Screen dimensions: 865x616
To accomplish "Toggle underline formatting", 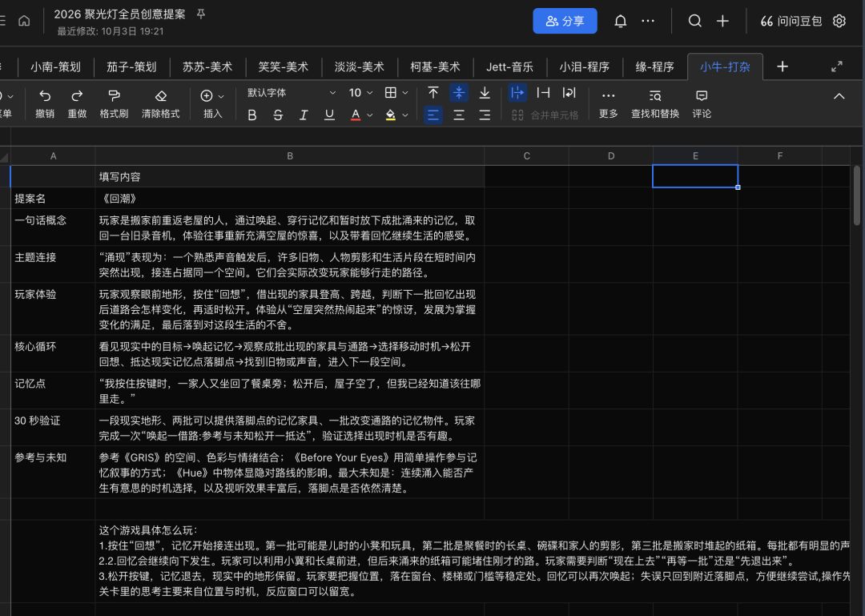I will tap(329, 115).
